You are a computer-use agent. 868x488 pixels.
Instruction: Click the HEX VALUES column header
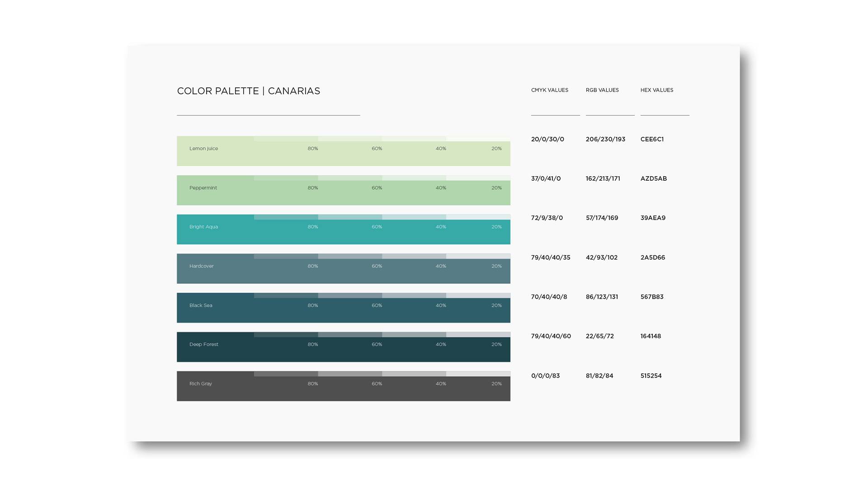pos(656,90)
